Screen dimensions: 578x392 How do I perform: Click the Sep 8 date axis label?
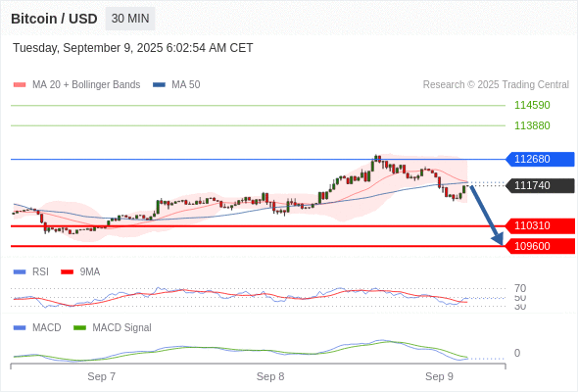[270, 376]
